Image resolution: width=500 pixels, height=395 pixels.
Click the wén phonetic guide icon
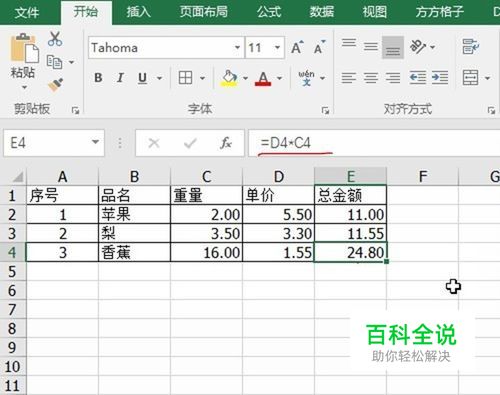click(306, 78)
